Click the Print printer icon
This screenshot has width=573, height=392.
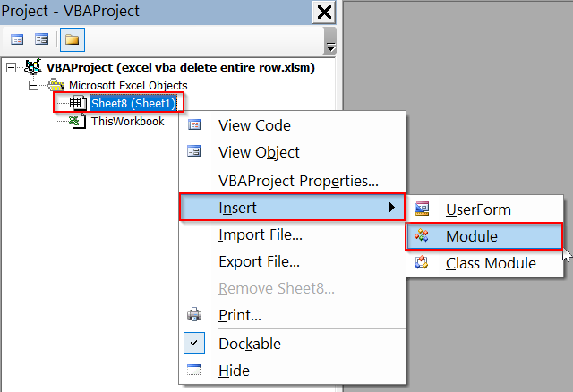coord(194,315)
